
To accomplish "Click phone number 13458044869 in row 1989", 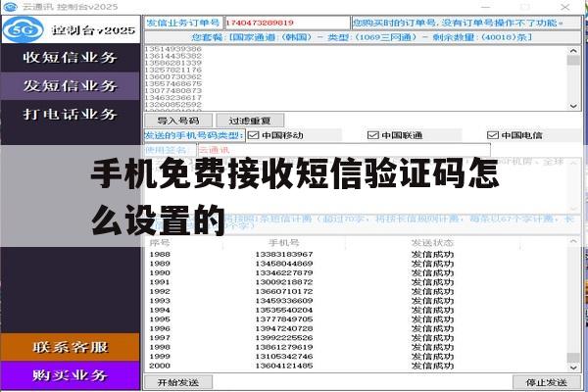I will click(284, 264).
